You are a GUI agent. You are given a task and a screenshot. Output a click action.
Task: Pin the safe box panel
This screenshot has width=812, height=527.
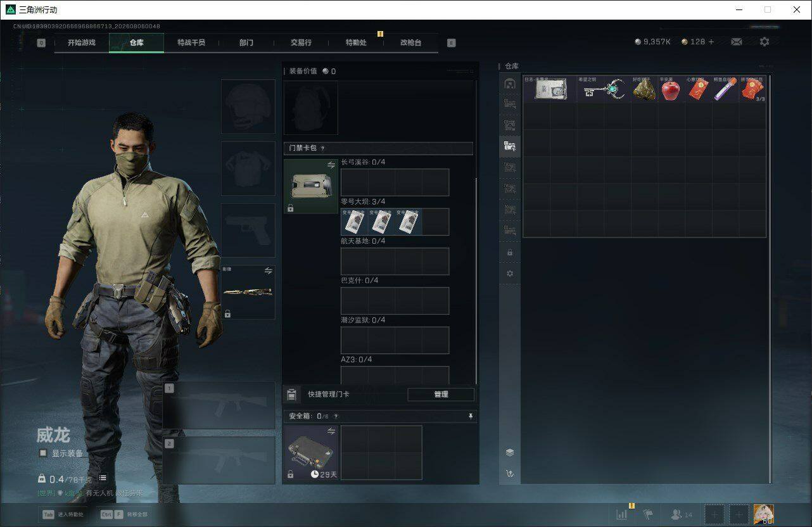click(471, 416)
